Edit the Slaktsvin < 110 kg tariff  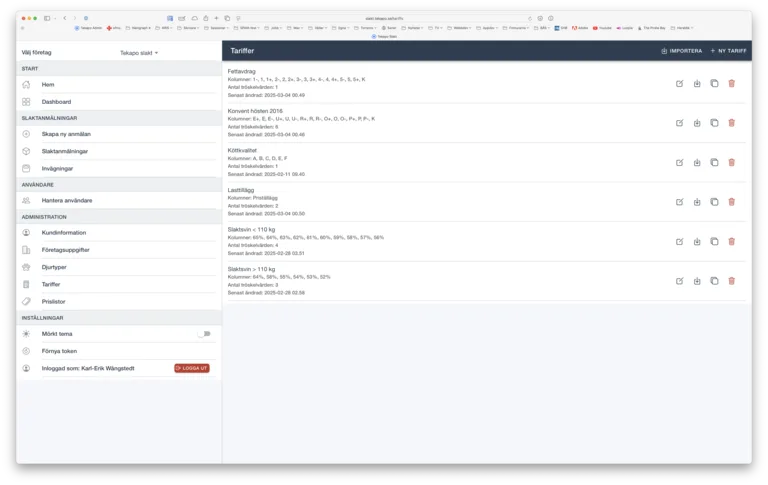pyautogui.click(x=679, y=242)
